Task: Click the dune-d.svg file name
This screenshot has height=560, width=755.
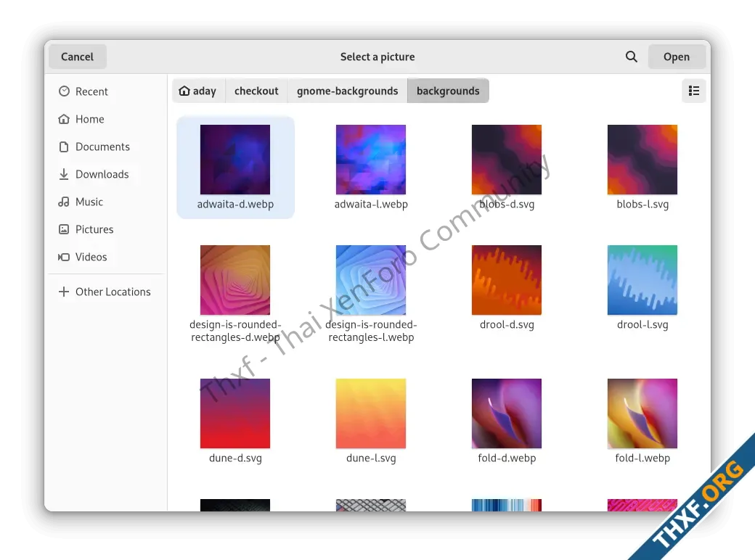Action: click(235, 458)
